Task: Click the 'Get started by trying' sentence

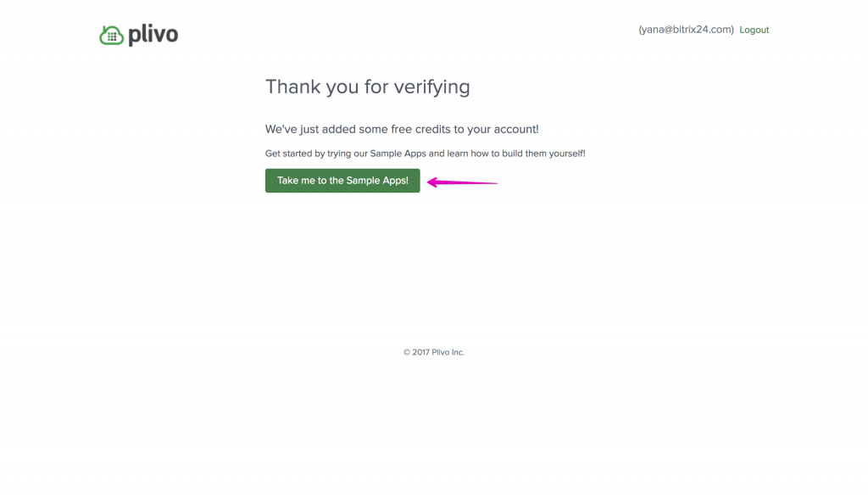Action: point(426,154)
